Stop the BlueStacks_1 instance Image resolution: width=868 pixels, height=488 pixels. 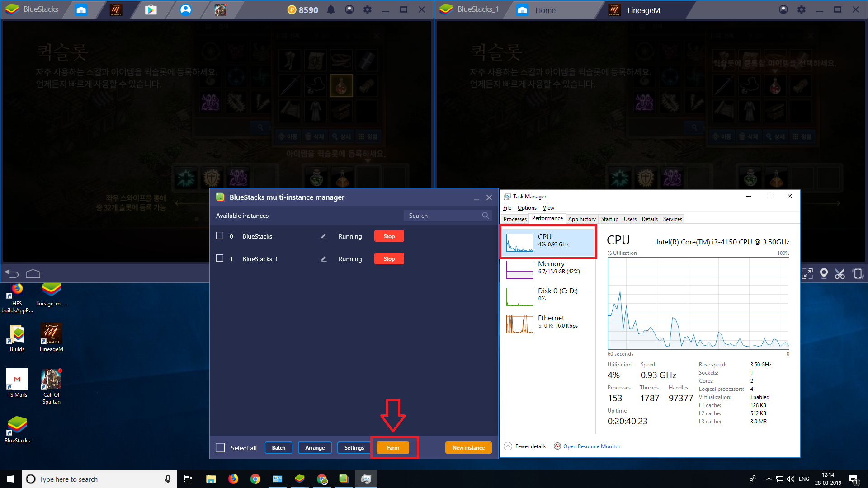tap(389, 259)
